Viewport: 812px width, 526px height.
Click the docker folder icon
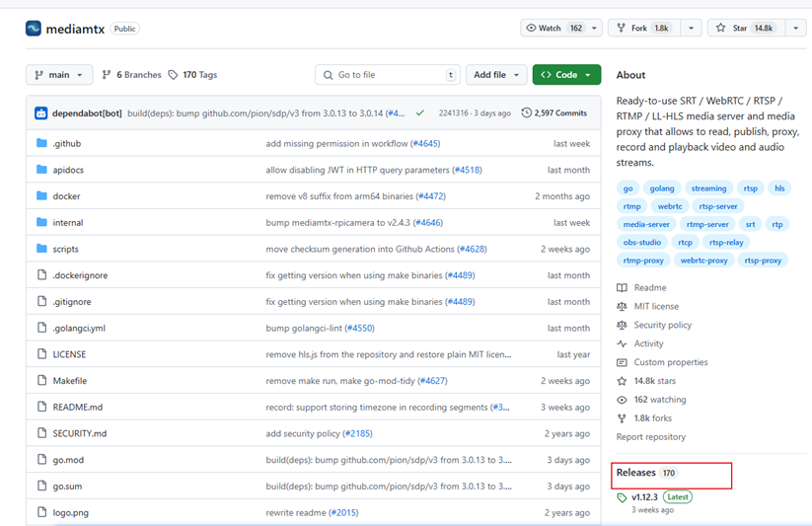click(42, 195)
